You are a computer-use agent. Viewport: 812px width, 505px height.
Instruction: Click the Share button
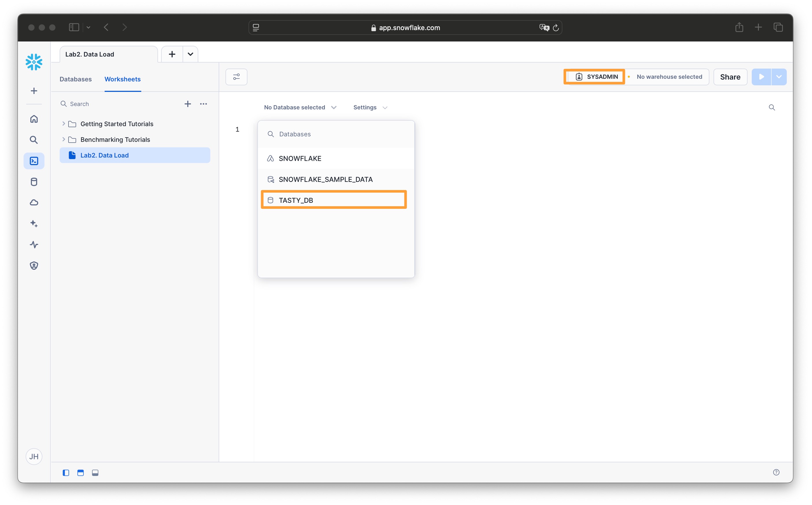tap(730, 77)
